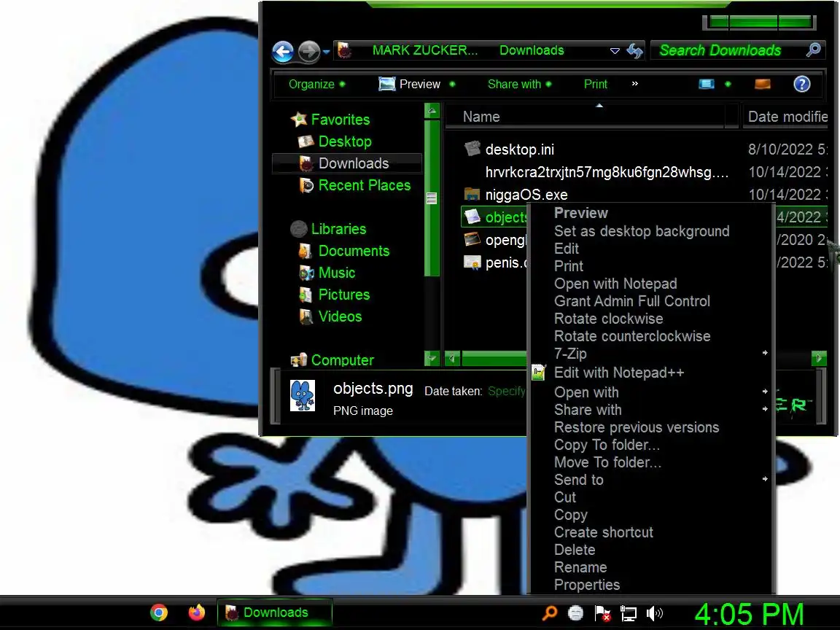This screenshot has height=630, width=840.
Task: Launch Firefox from the taskbar
Action: pos(197,612)
